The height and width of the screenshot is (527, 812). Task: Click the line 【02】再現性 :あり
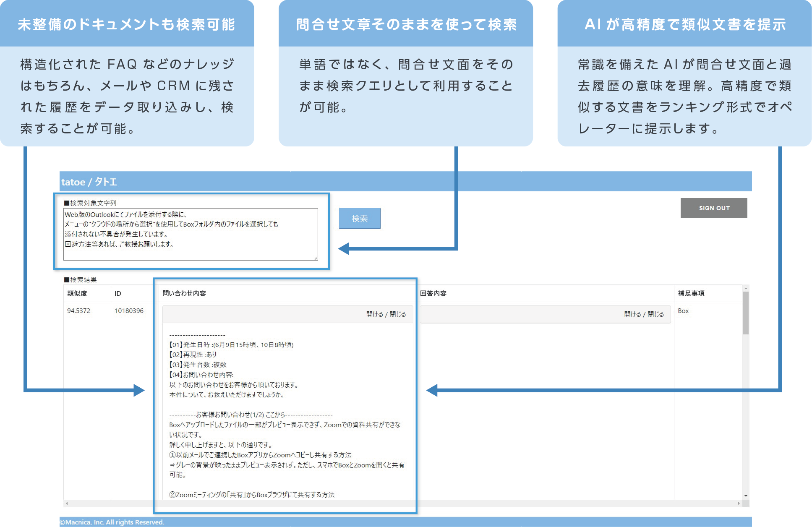point(193,355)
